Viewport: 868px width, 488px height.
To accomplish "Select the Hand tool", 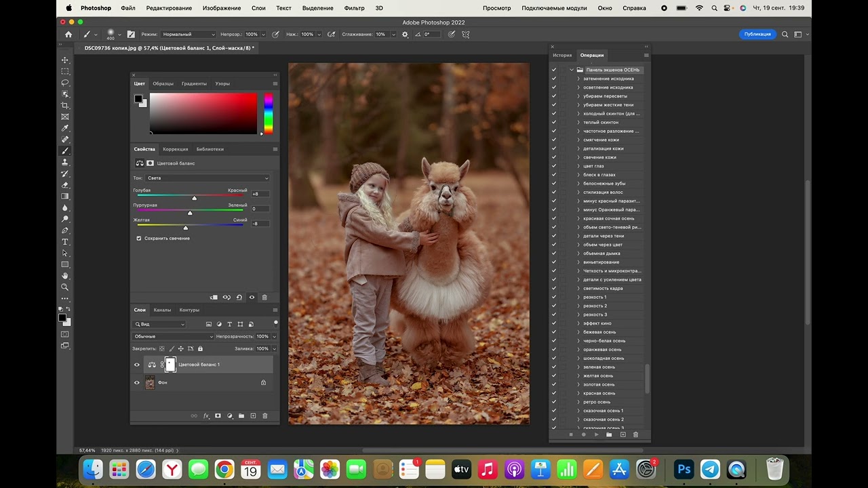I will click(65, 276).
